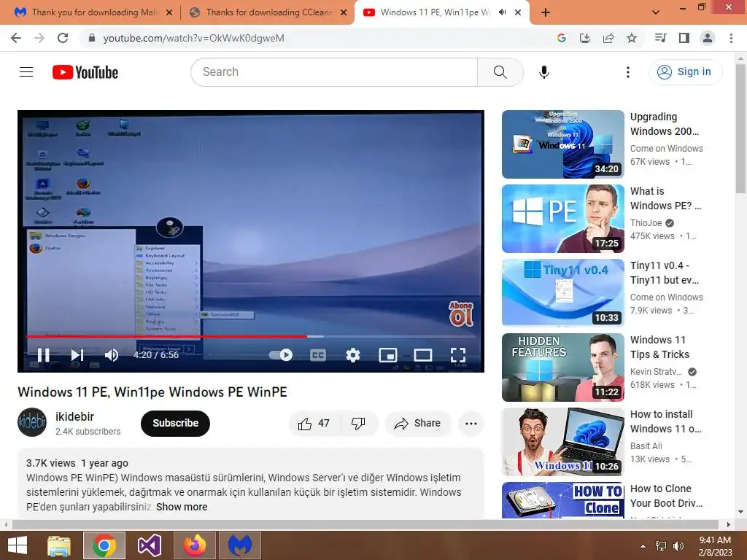This screenshot has height=560, width=747.
Task: Open the ikidebir channel avatar
Action: coord(32,422)
